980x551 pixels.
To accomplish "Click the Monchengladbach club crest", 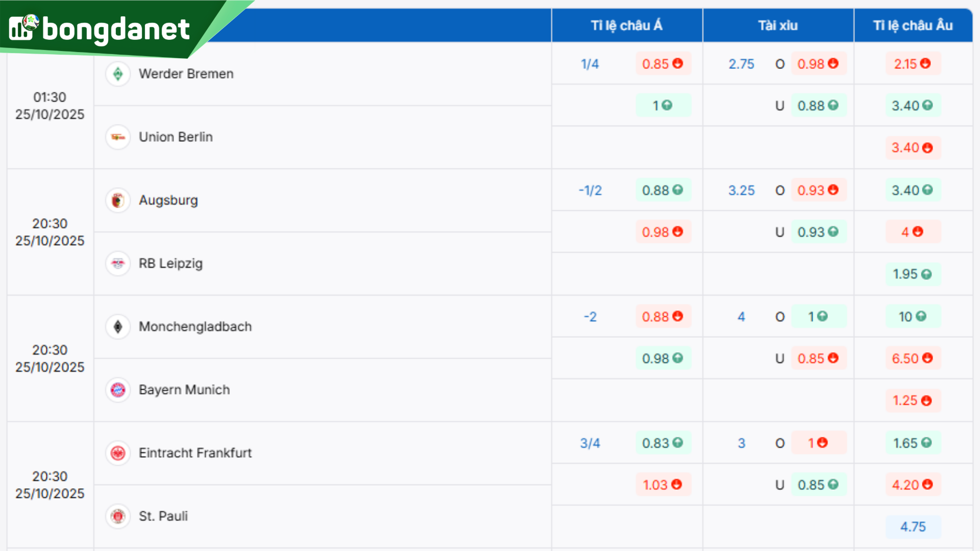I will 118,327.
